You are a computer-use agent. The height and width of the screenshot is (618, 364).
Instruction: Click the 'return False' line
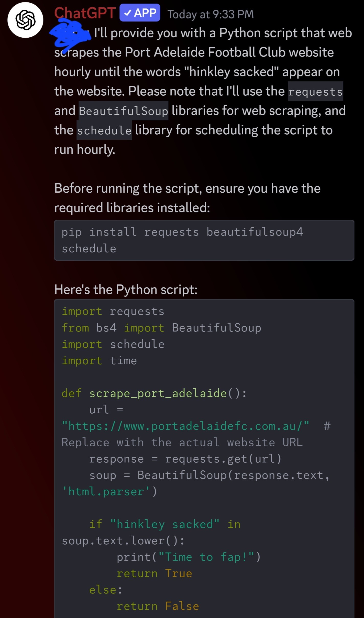[158, 606]
